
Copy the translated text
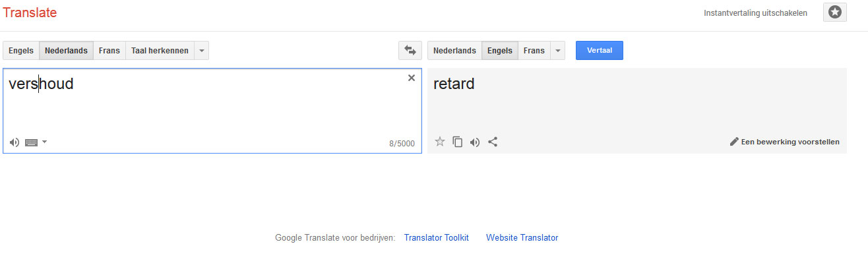click(457, 141)
